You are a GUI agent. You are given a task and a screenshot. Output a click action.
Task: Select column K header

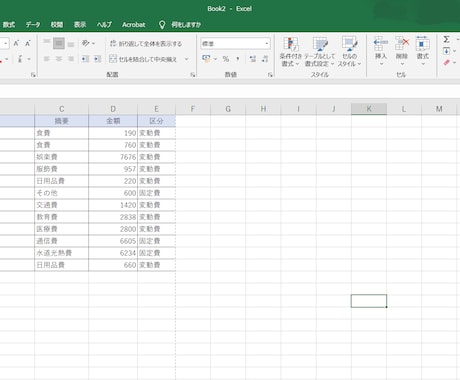[369, 109]
